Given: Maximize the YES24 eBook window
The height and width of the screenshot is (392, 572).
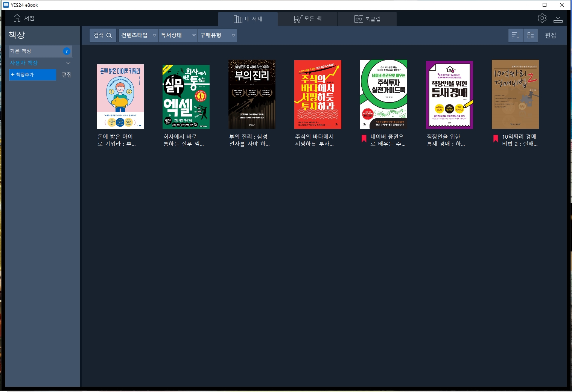Looking at the screenshot, I should tap(544, 5).
